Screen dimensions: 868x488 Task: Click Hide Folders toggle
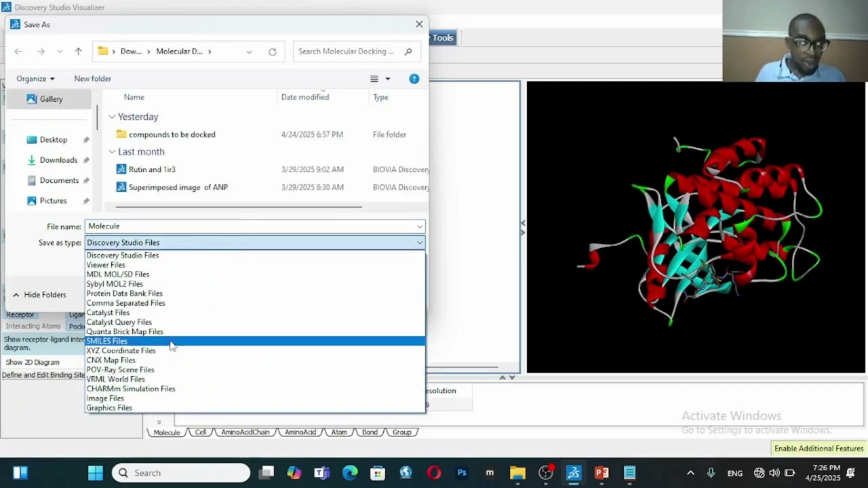[x=39, y=295]
